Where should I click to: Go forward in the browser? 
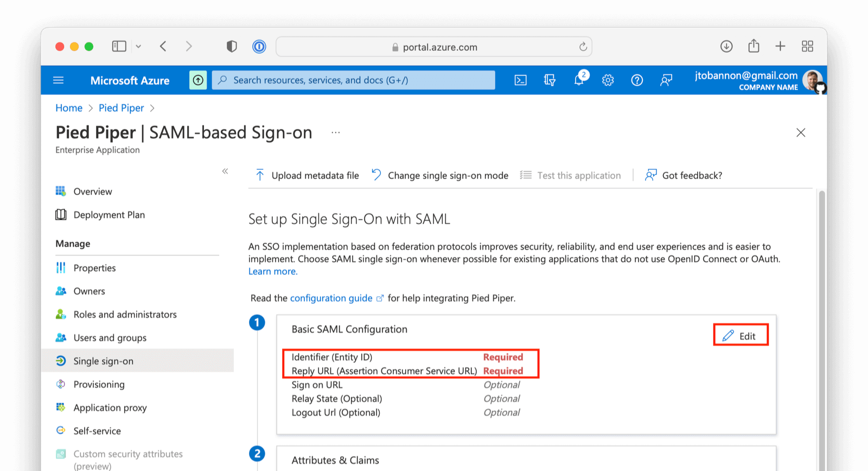point(189,47)
